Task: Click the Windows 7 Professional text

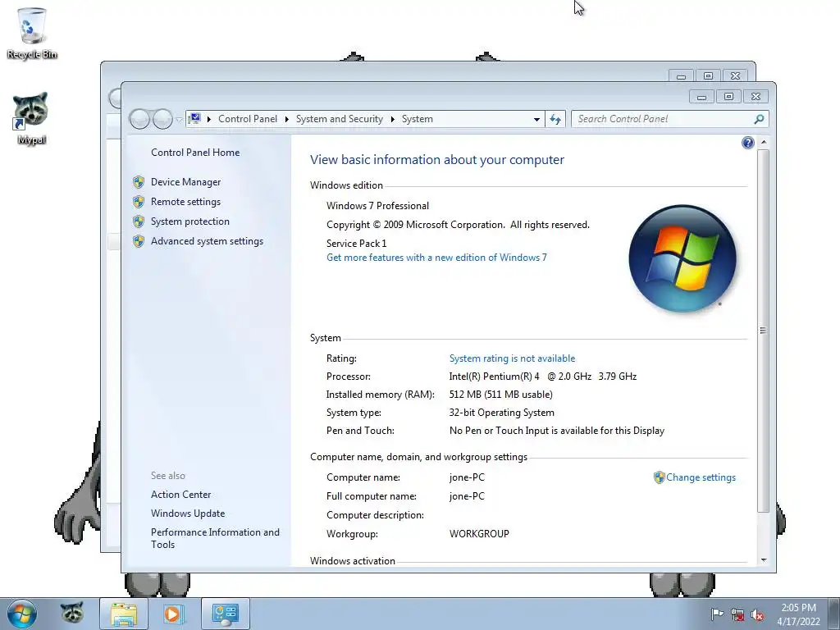Action: pyautogui.click(x=377, y=206)
